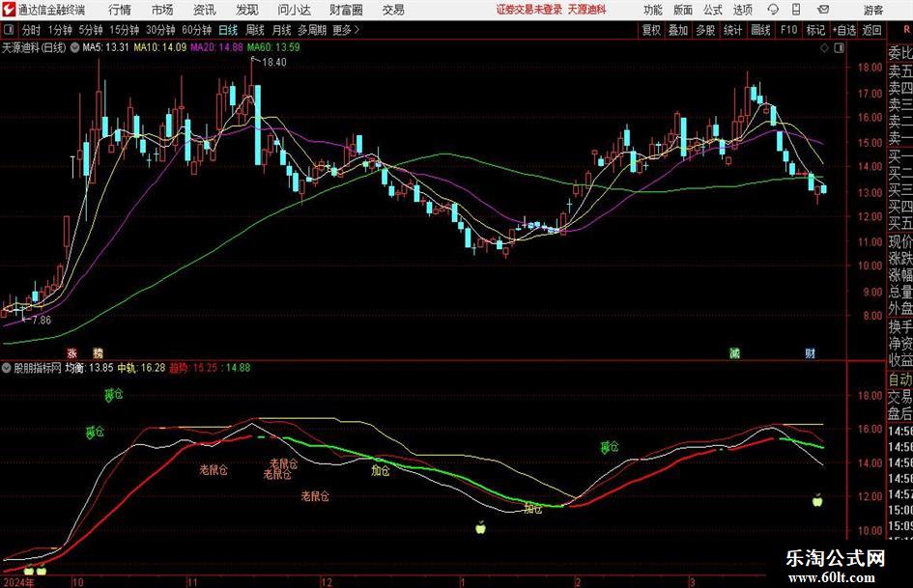This screenshot has height=588, width=913.
Task: Toggle the side panel icon near diamond
Action: [839, 48]
